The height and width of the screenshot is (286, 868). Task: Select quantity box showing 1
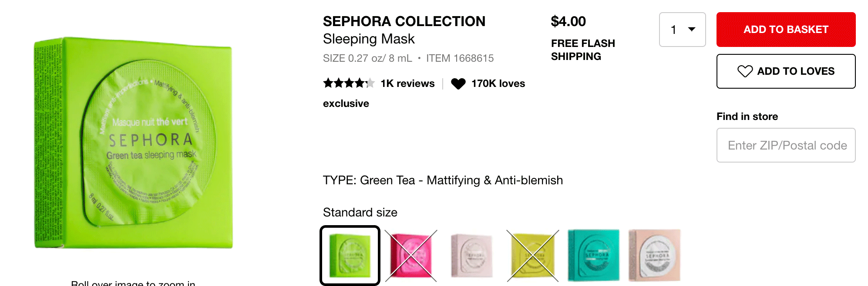click(x=683, y=30)
